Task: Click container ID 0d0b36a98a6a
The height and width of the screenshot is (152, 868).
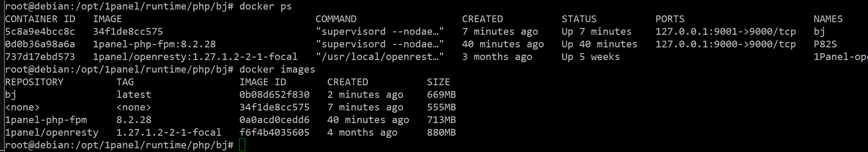Action: (x=40, y=44)
